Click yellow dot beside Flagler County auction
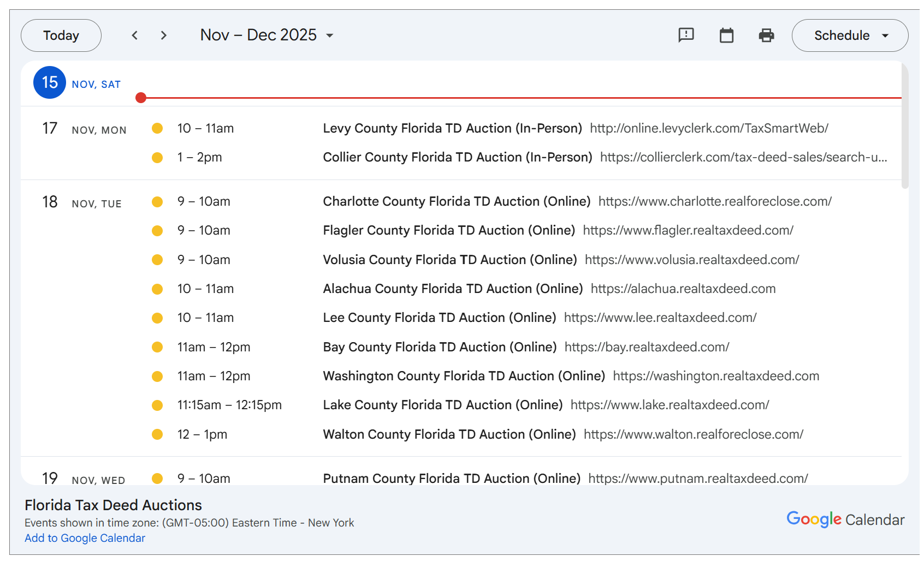 [x=157, y=231]
